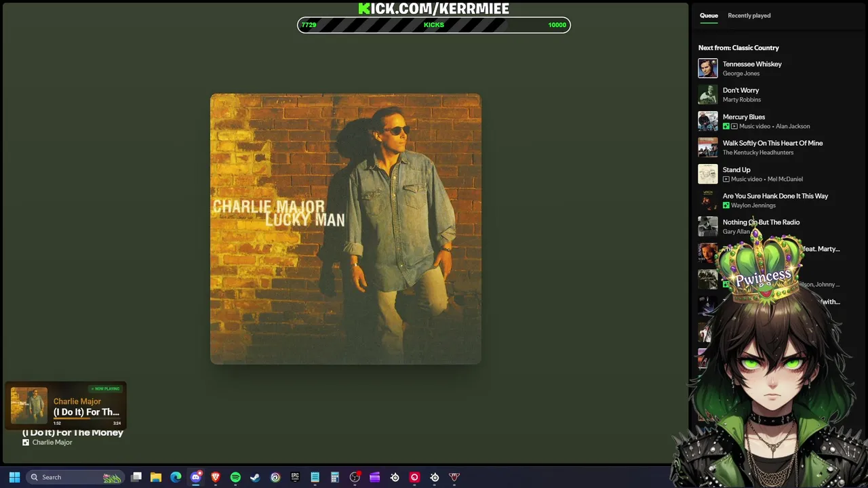This screenshot has width=868, height=488.
Task: Click the badge icon left of Charlie Major
Action: pyautogui.click(x=26, y=443)
